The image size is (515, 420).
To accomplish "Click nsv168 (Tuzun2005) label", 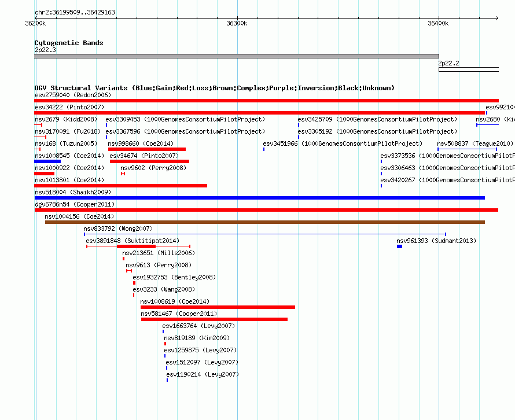I will pyautogui.click(x=66, y=143).
